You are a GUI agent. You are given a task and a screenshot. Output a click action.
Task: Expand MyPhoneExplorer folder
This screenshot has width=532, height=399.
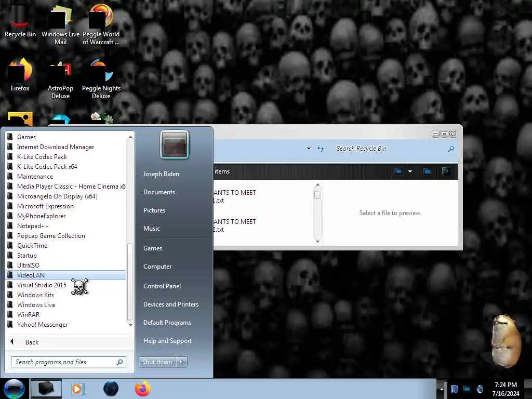(66, 216)
